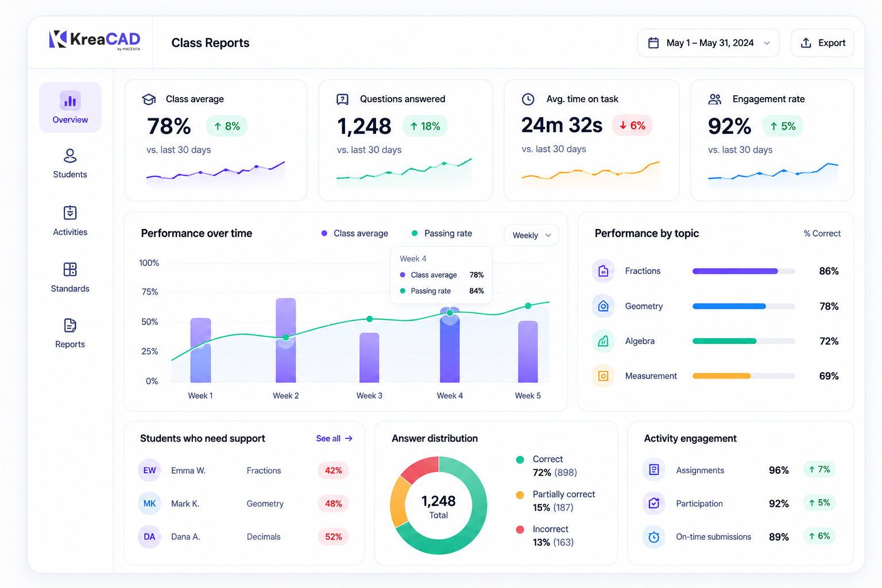Viewport: 882px width, 588px height.
Task: Click the 6% decrease badge on Avg. time
Action: [x=632, y=125]
